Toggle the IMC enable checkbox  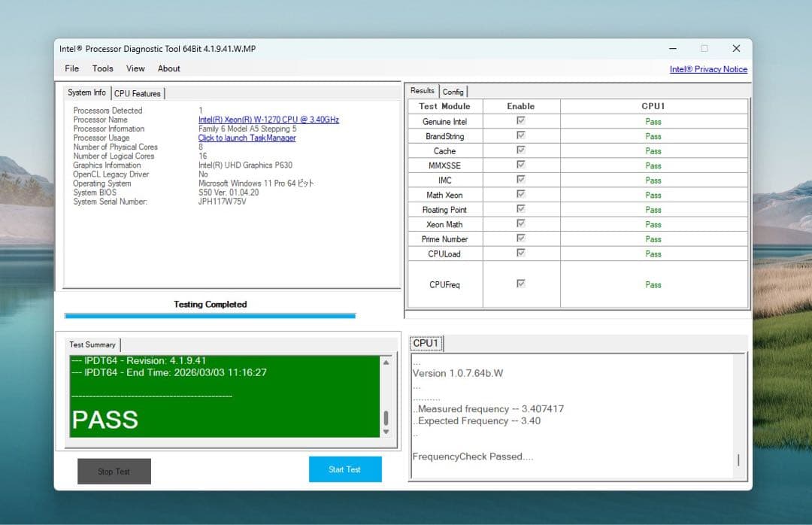[520, 179]
